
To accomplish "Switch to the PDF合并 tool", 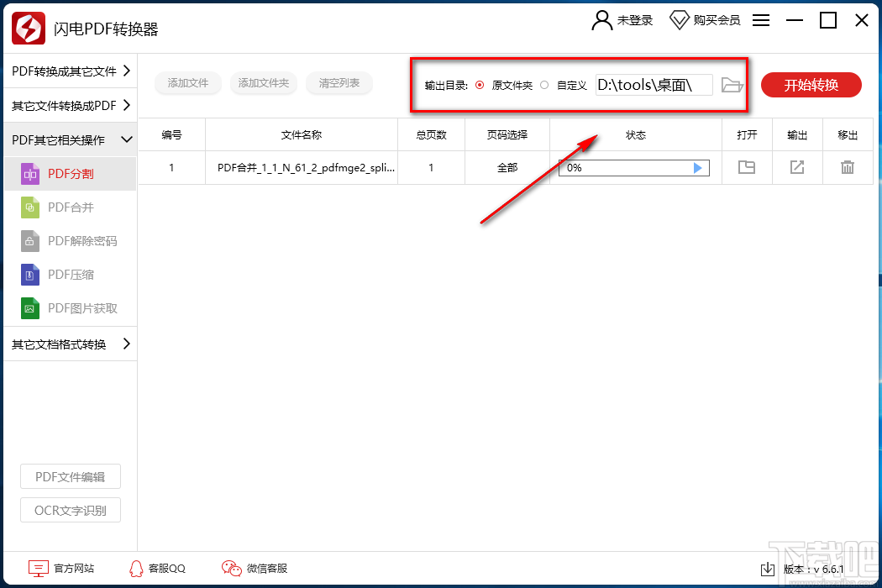I will 70,207.
